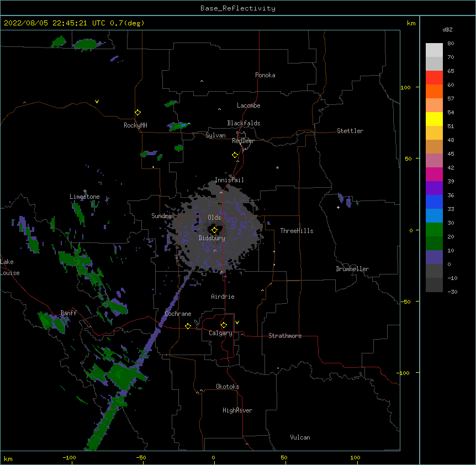The width and height of the screenshot is (476, 465).
Task: Select the bright green 20-30 dBZ swatch
Action: [x=434, y=230]
